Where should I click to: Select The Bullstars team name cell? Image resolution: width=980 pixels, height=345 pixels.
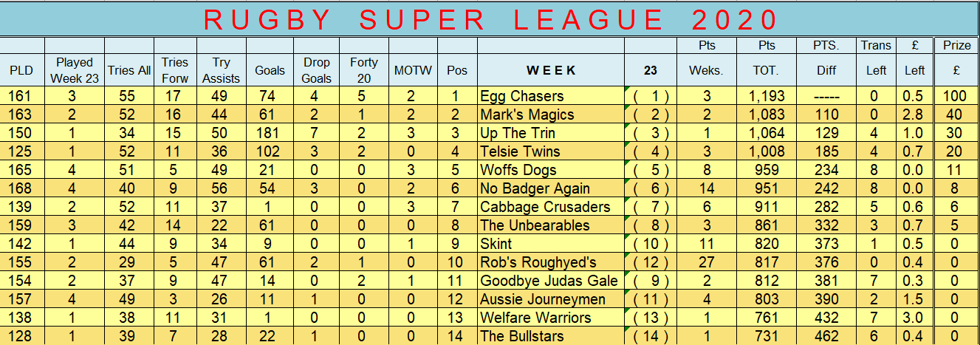[551, 336]
